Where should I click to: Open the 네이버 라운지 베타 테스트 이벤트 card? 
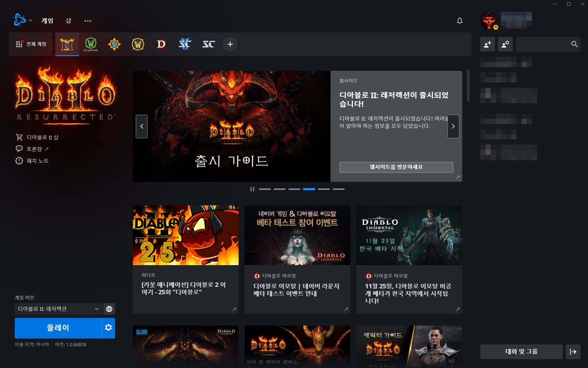coord(297,259)
